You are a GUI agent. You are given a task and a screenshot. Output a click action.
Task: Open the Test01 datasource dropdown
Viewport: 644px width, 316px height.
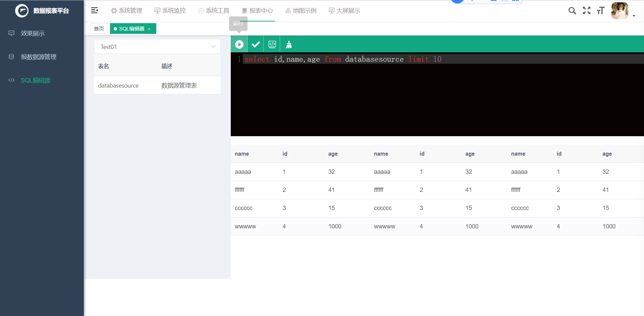(x=157, y=47)
